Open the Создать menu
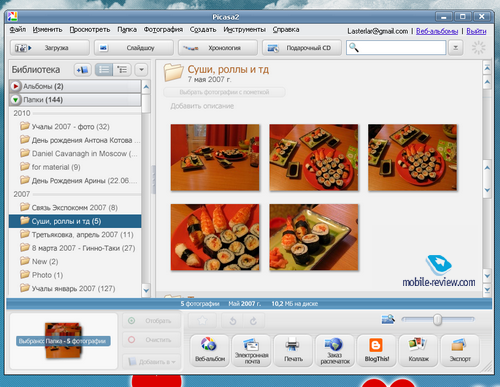 [x=203, y=30]
